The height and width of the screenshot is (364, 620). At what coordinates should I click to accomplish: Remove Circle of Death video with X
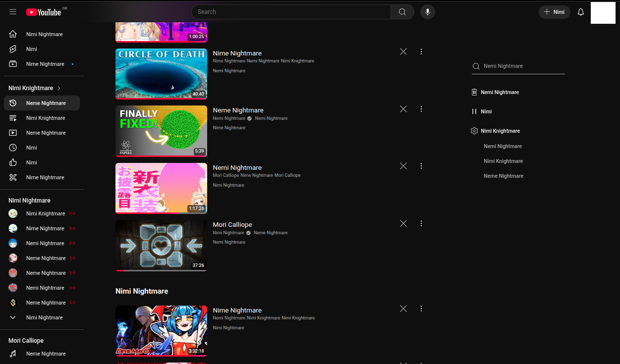tap(403, 52)
